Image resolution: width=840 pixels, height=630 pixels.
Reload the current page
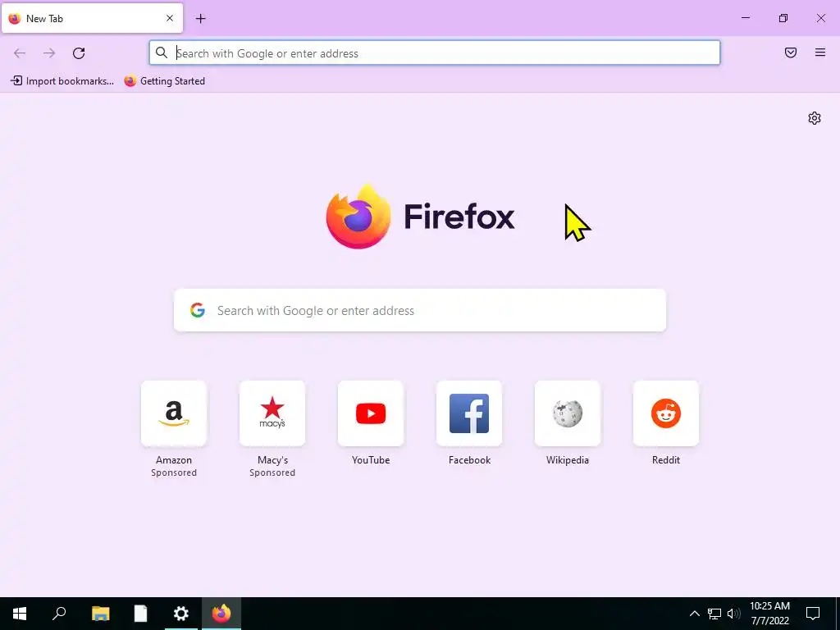(x=79, y=53)
